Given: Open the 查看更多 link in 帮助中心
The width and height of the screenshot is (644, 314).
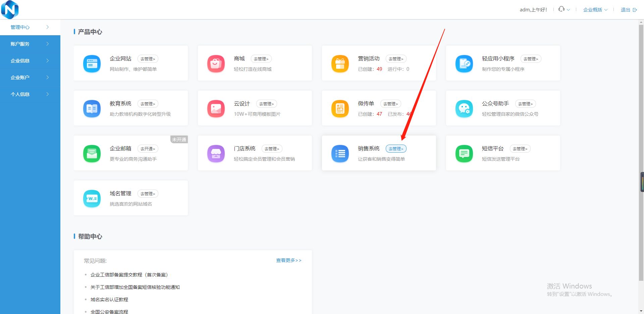Looking at the screenshot, I should tap(288, 260).
